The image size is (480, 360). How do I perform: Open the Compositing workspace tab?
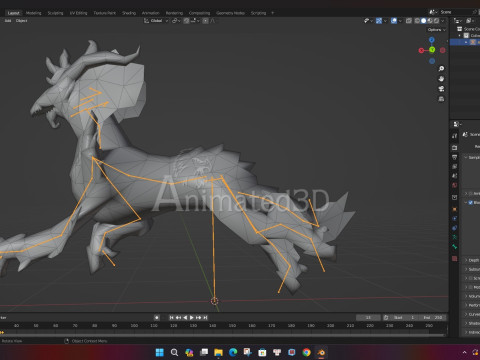click(x=199, y=13)
